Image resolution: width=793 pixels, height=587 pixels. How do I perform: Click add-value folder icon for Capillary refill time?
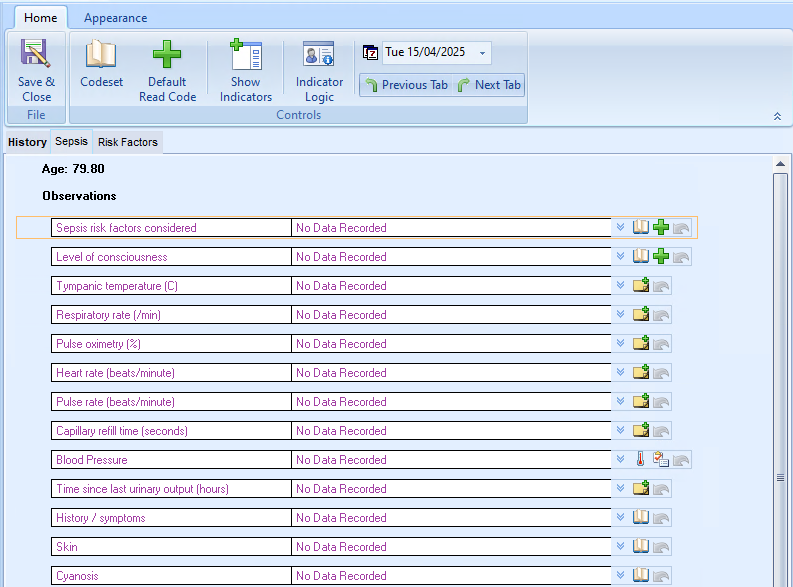(641, 430)
